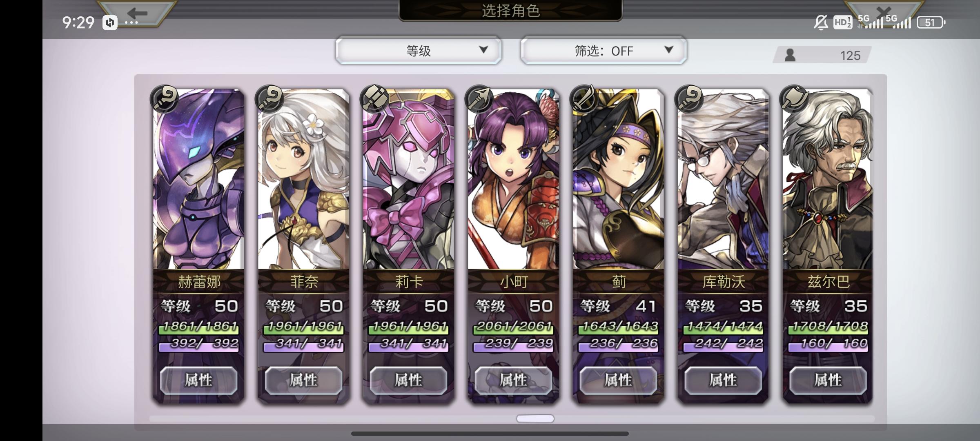Click the character count icon by 125
Screen dimensions: 980x441
click(790, 55)
